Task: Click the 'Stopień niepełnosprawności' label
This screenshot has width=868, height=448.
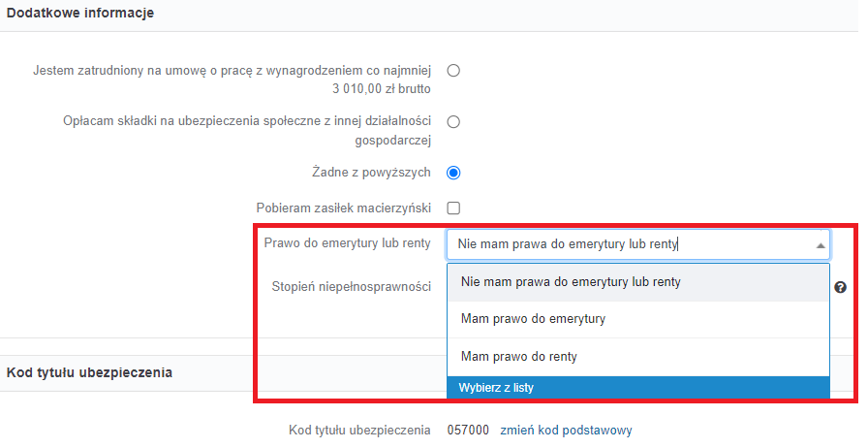Action: [351, 287]
